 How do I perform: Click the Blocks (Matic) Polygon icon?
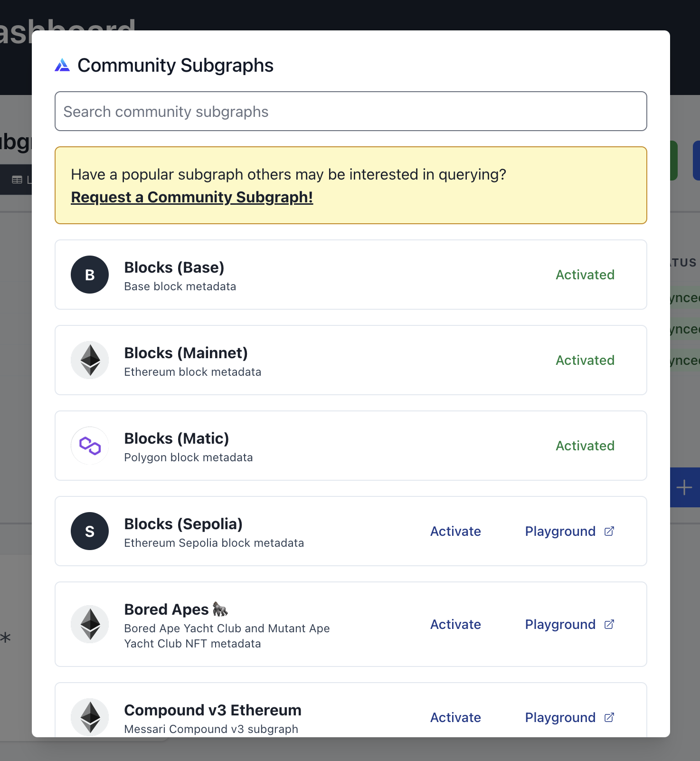90,446
